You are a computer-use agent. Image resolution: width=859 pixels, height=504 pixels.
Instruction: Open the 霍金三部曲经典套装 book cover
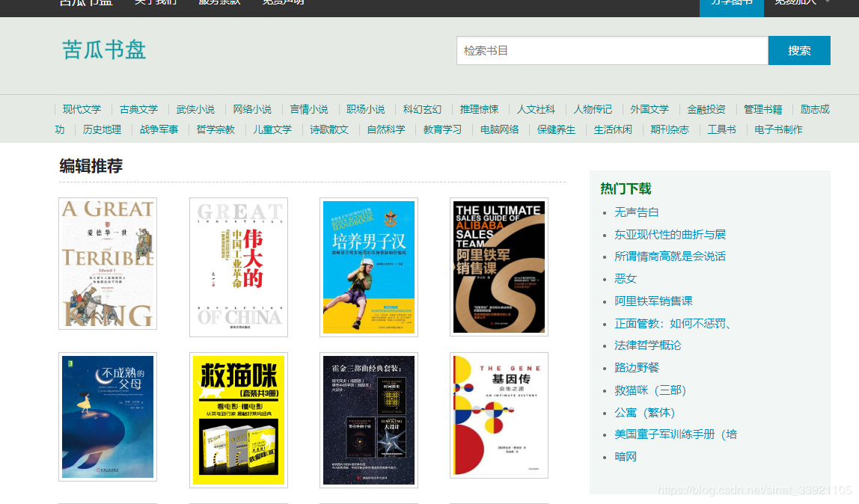(x=369, y=420)
